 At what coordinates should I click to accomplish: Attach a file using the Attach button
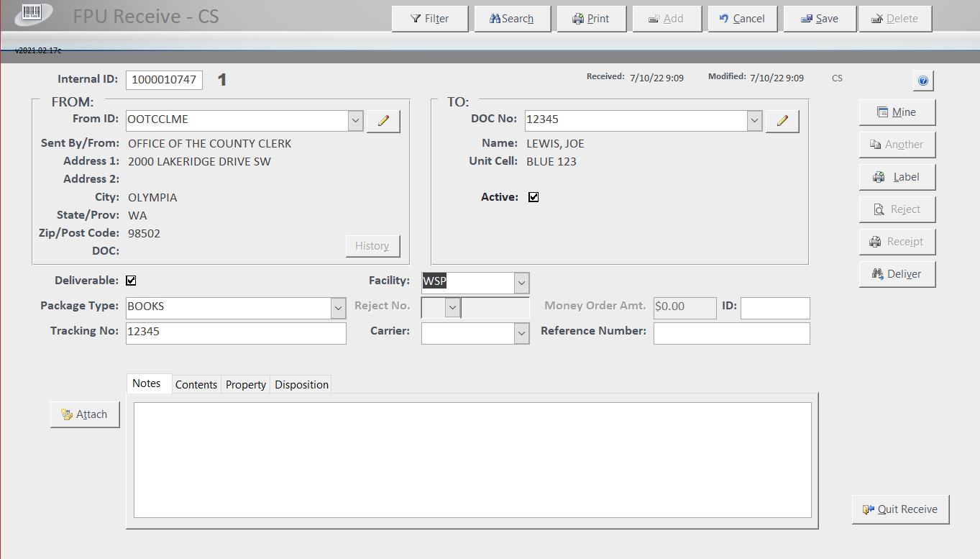click(85, 414)
